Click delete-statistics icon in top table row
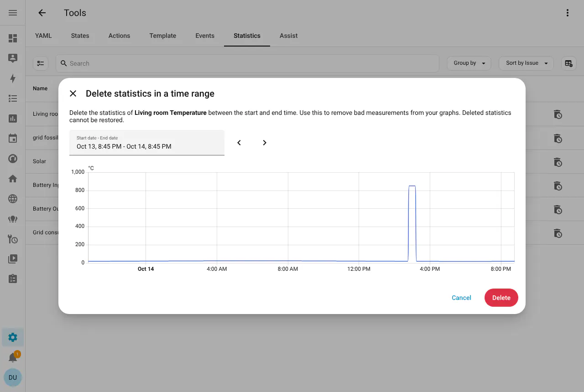Viewport: 584px width, 392px height. [x=558, y=114]
